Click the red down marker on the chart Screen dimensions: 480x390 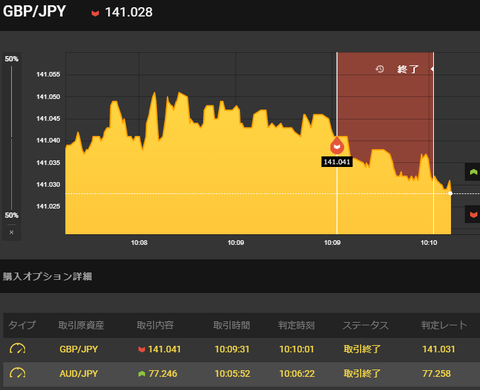pyautogui.click(x=337, y=146)
